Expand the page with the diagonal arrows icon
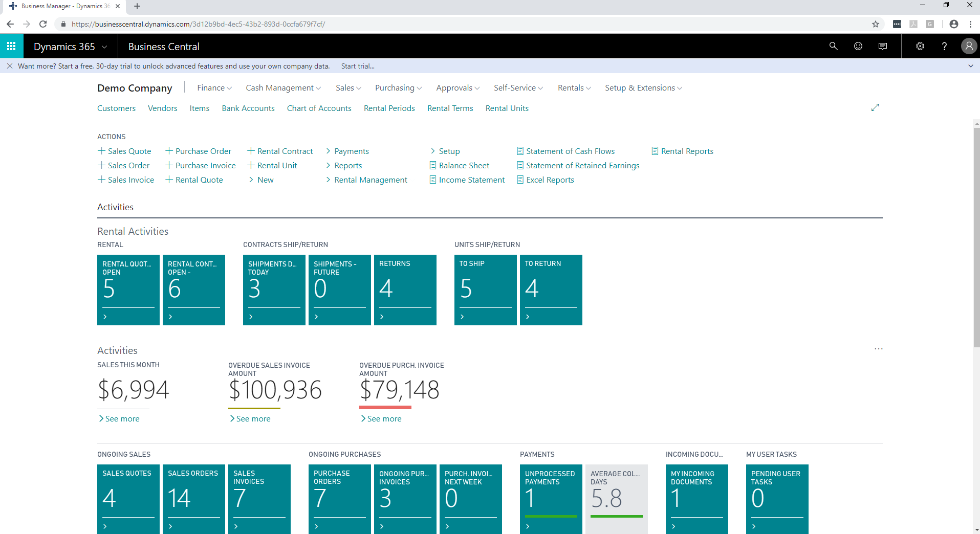The width and height of the screenshot is (980, 534). point(875,107)
